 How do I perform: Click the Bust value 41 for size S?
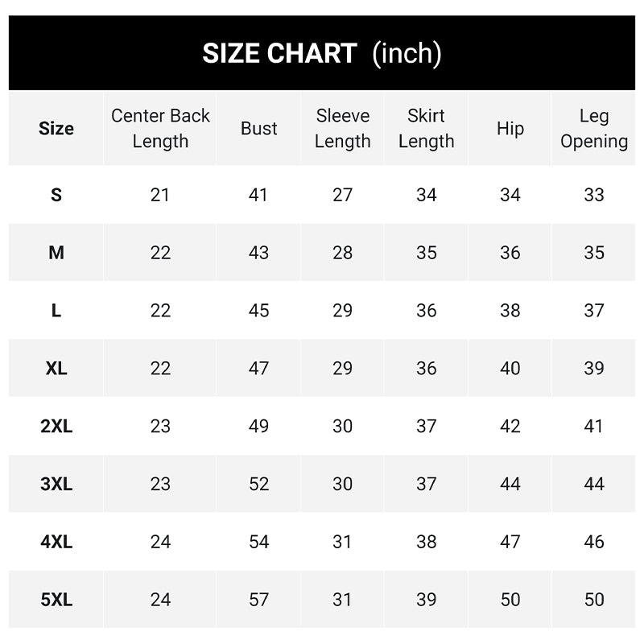pyautogui.click(x=258, y=195)
